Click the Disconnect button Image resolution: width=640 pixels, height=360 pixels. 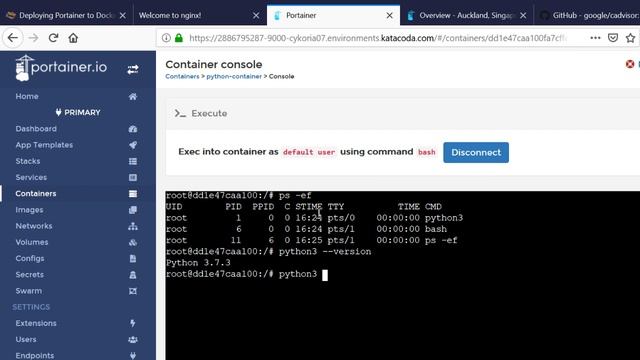coord(476,153)
